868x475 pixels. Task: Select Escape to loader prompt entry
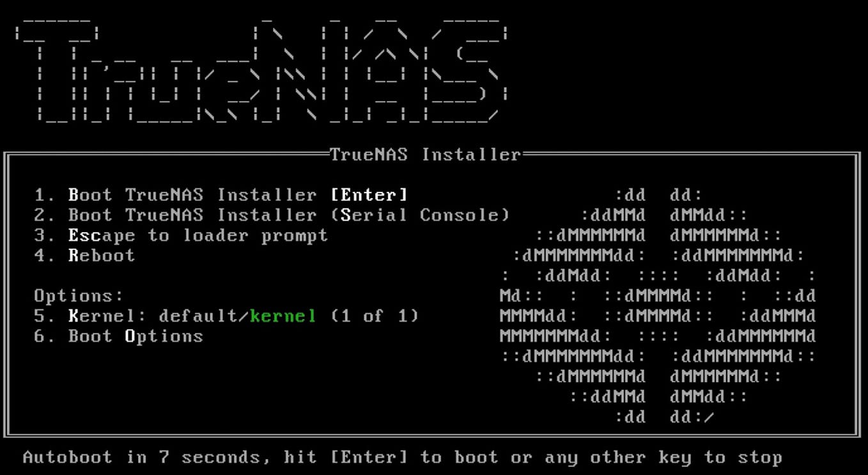(181, 235)
